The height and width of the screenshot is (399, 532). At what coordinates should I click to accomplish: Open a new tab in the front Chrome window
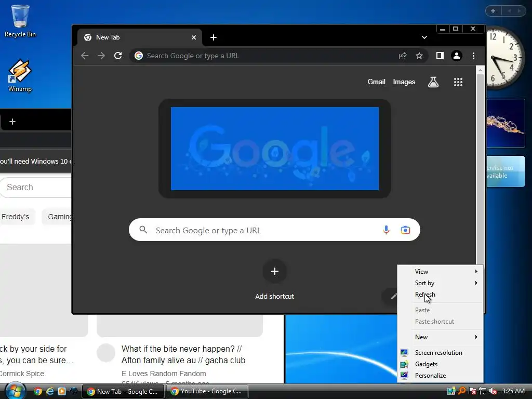[214, 37]
